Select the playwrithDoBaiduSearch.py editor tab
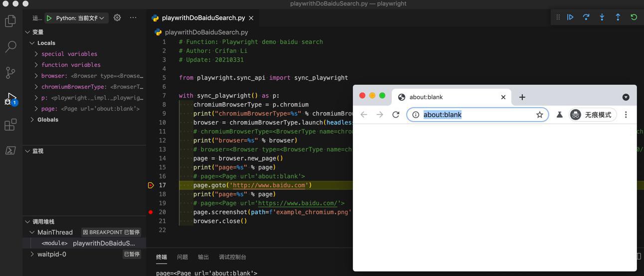This screenshot has width=644, height=276. coord(203,18)
